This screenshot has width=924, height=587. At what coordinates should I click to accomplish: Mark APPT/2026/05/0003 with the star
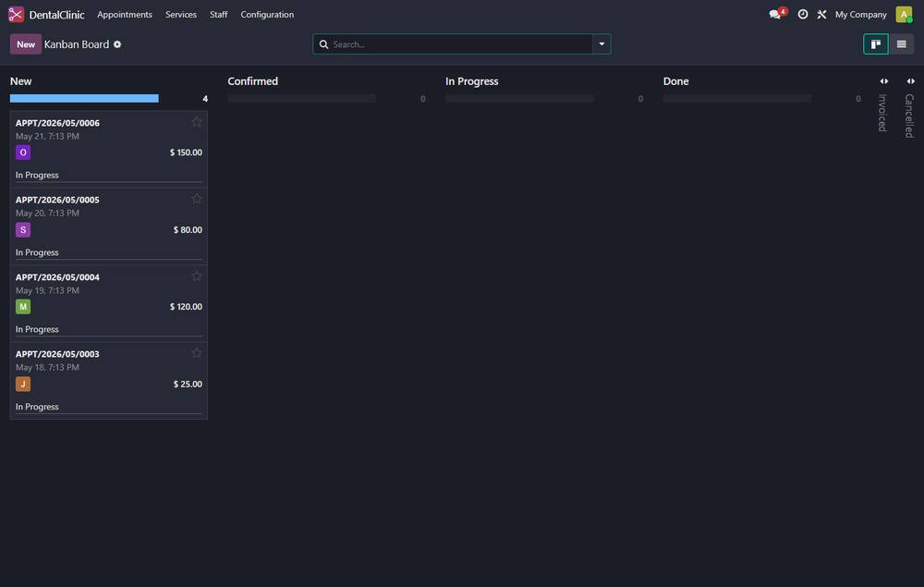coord(197,353)
